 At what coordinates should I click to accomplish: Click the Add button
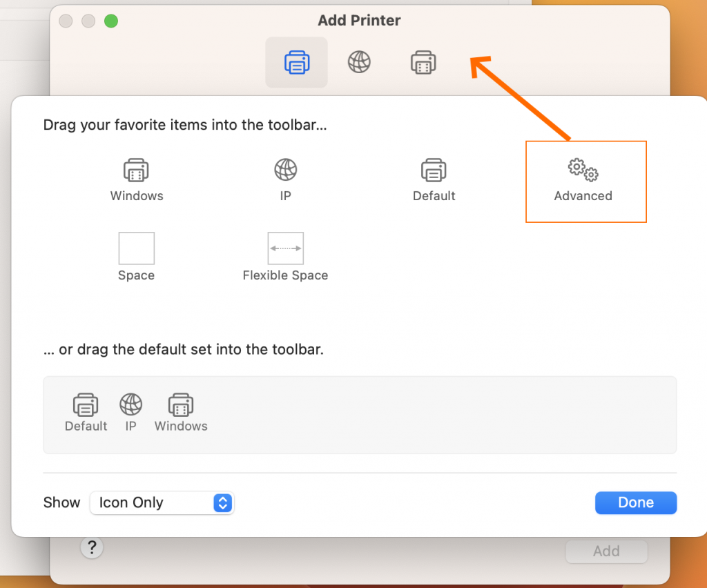click(x=606, y=551)
